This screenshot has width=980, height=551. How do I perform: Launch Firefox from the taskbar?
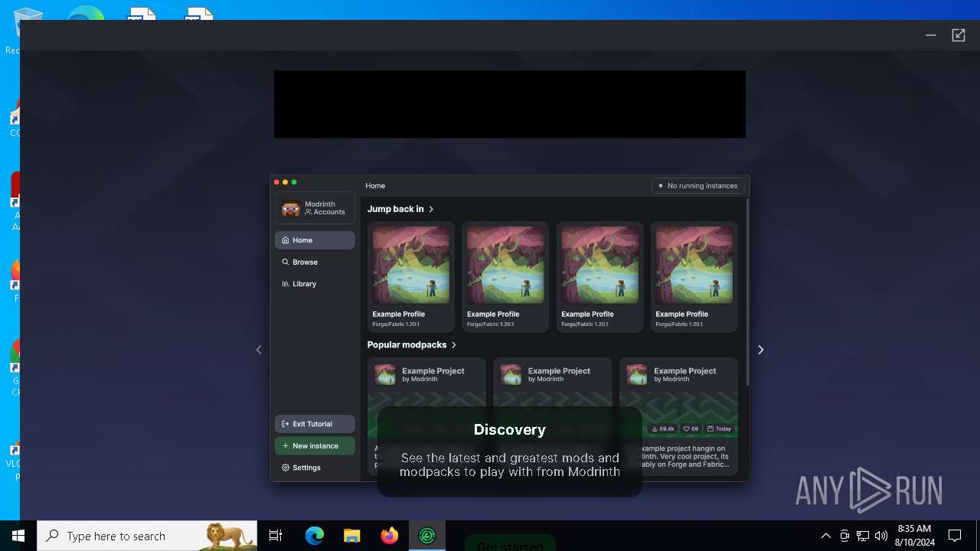click(x=390, y=536)
